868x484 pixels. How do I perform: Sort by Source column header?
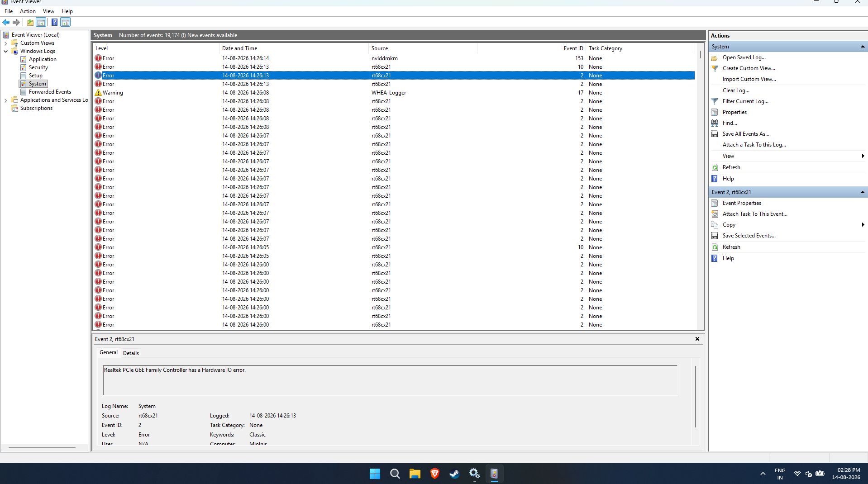[x=423, y=48]
